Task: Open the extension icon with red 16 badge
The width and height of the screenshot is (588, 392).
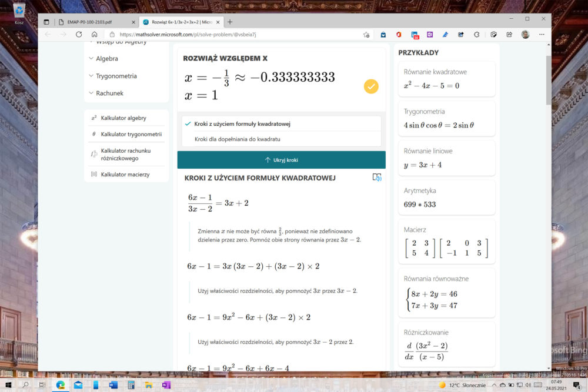Action: coord(415,35)
